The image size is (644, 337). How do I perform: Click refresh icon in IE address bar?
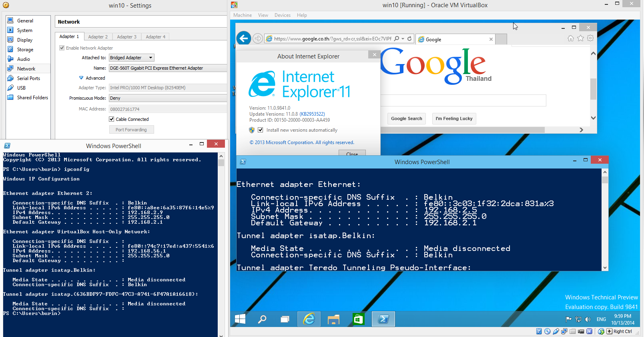coord(409,39)
